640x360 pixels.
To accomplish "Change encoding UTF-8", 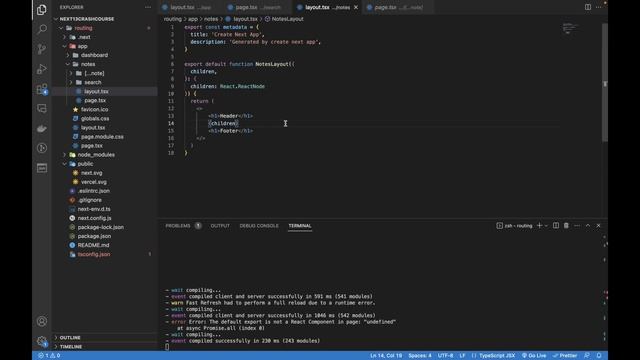I will pos(445,356).
